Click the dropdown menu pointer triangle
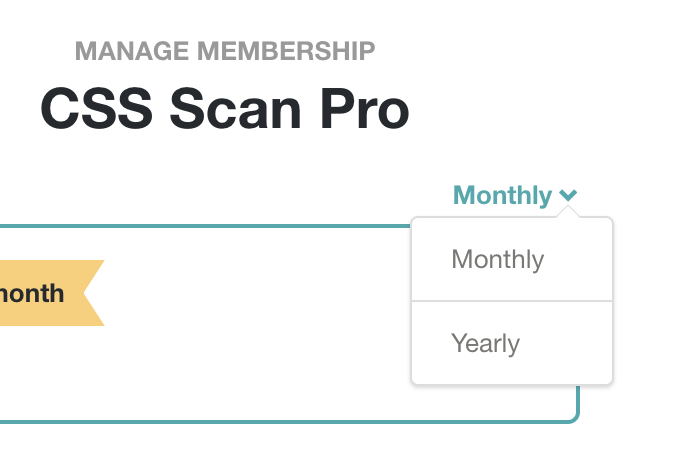This screenshot has width=698, height=456. (568, 212)
